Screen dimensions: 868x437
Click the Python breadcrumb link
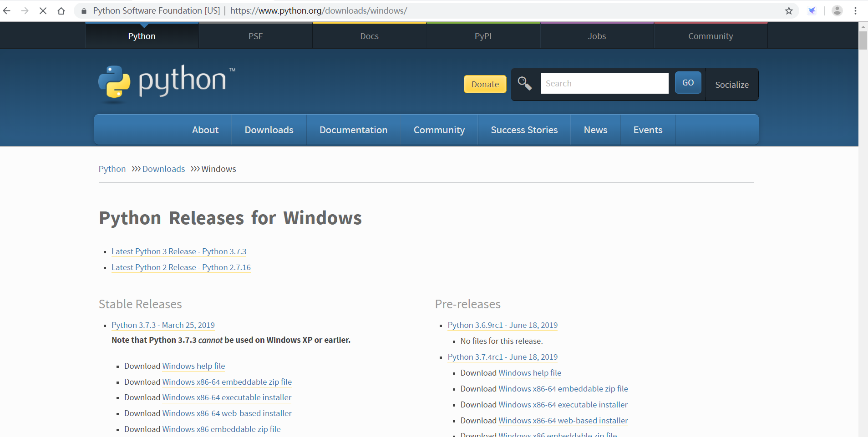112,169
